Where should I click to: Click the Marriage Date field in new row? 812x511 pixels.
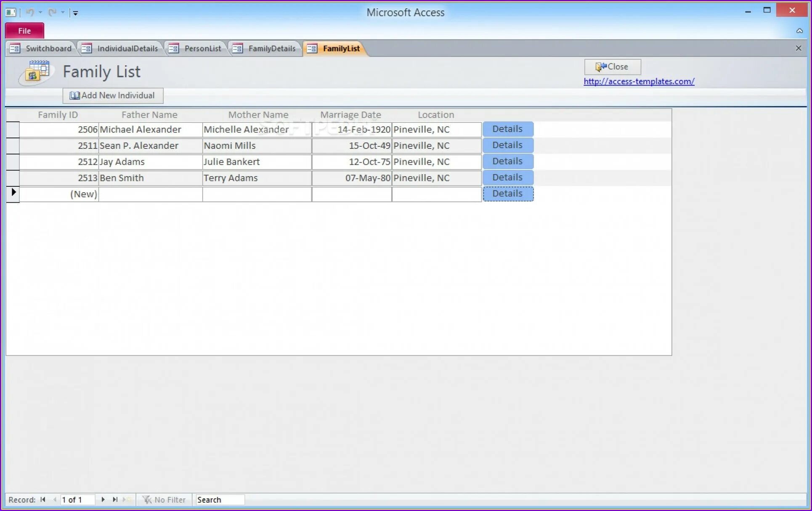[352, 194]
